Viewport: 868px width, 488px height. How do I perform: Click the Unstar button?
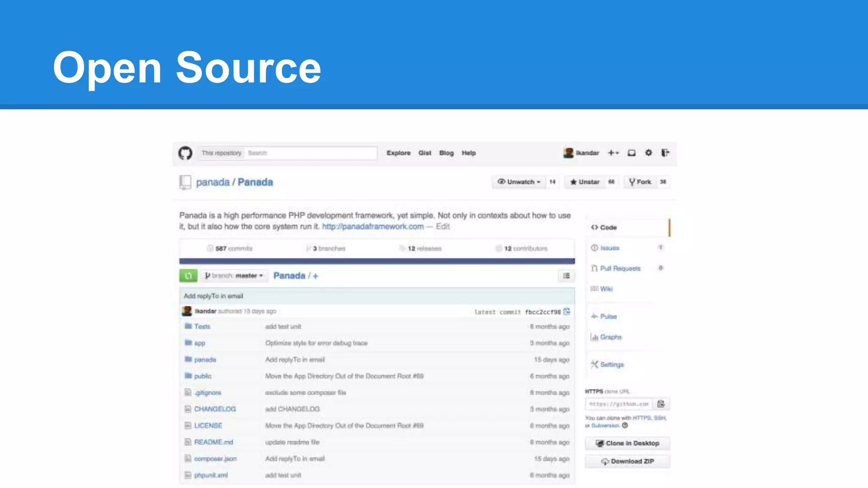click(585, 182)
